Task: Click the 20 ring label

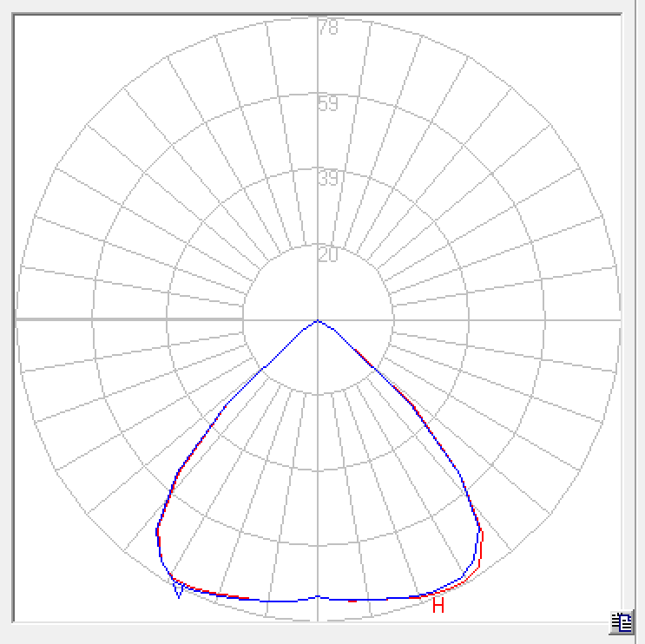Action: point(328,255)
